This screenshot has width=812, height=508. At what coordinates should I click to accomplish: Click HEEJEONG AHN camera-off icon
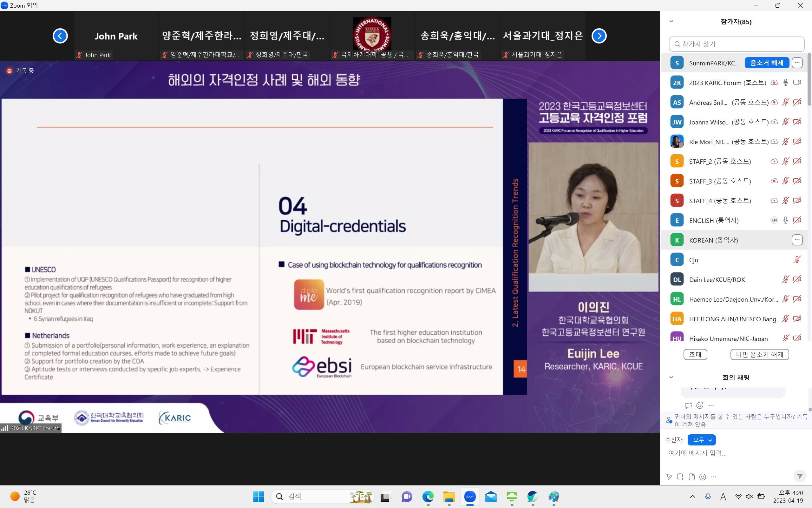point(797,318)
